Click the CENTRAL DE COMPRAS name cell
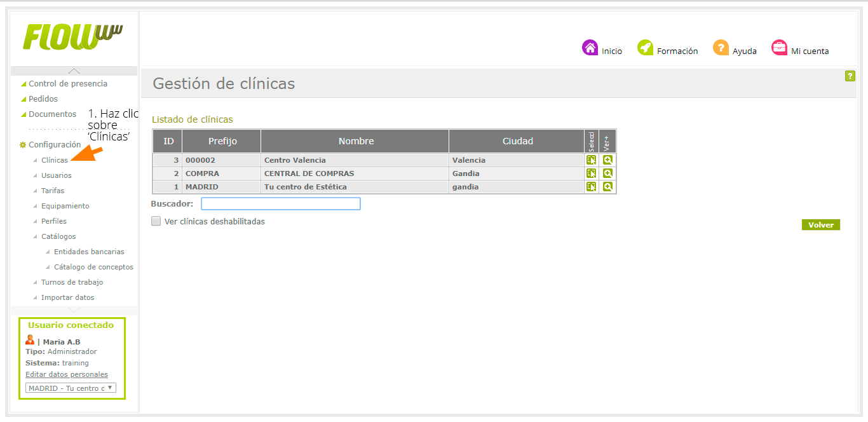 click(x=356, y=174)
